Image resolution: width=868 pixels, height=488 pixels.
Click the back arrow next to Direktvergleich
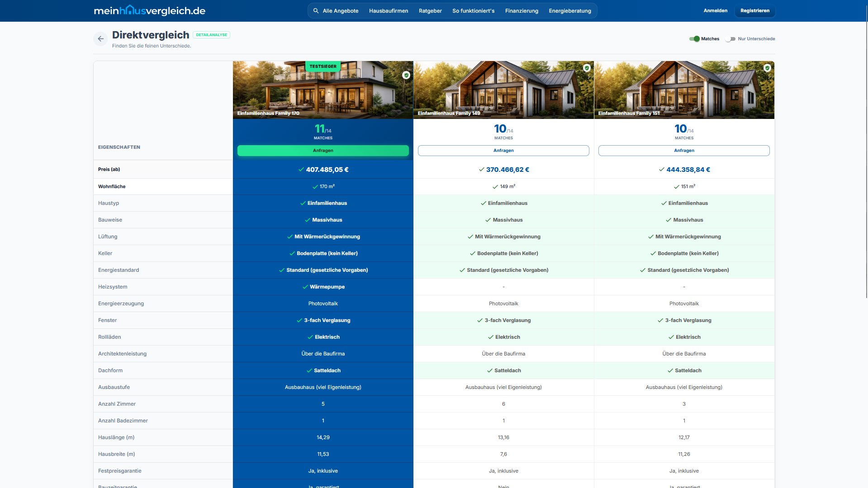coord(100,39)
